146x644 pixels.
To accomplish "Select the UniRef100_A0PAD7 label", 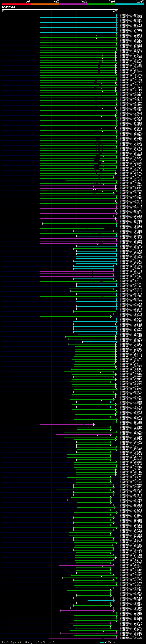I will (131, 296).
